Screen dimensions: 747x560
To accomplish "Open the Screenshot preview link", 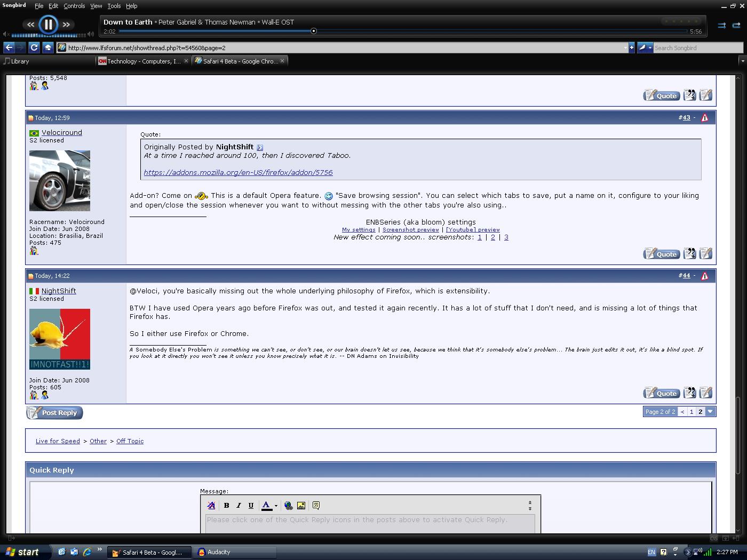I will click(x=411, y=230).
